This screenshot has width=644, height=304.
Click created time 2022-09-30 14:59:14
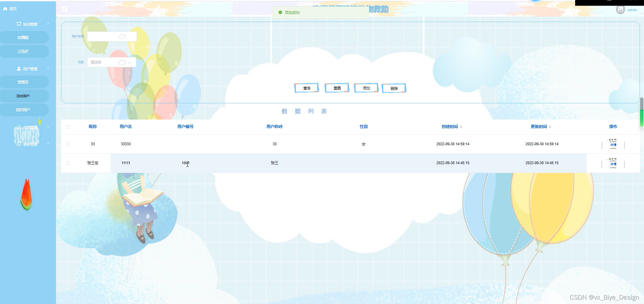(453, 144)
